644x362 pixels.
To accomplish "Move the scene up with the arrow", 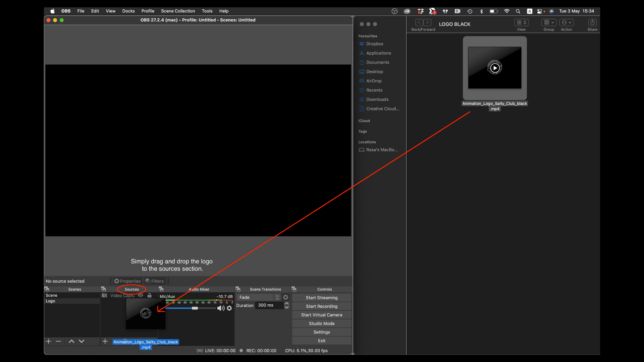I will 71,341.
